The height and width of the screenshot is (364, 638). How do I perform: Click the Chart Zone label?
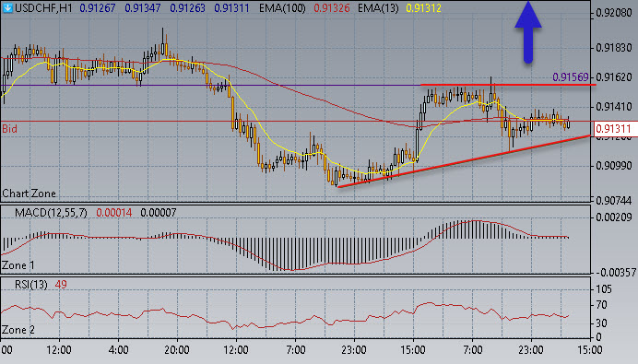click(29, 194)
